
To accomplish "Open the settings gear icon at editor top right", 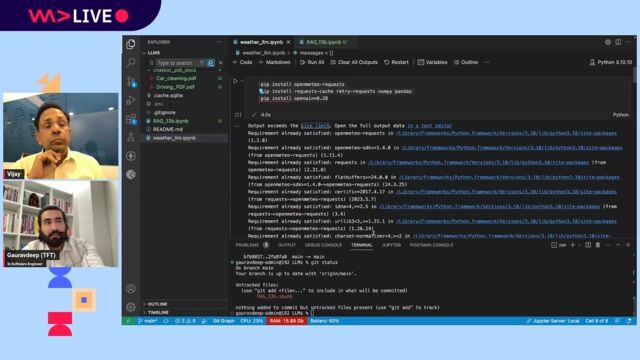I will (x=608, y=42).
